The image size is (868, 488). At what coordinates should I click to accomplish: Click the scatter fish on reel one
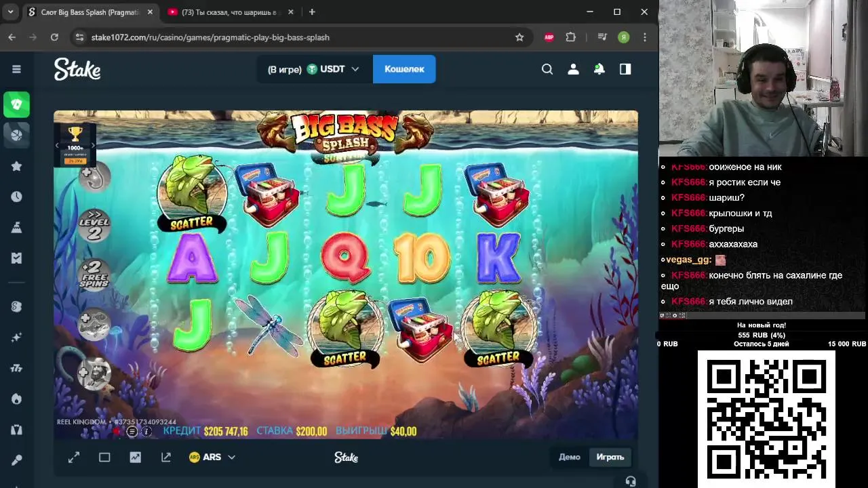[x=192, y=192]
